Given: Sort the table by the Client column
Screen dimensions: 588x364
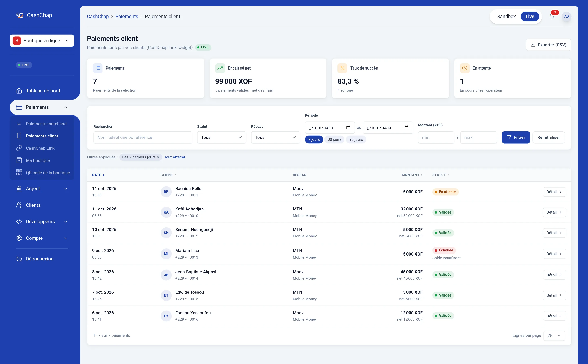Looking at the screenshot, I should coord(168,175).
